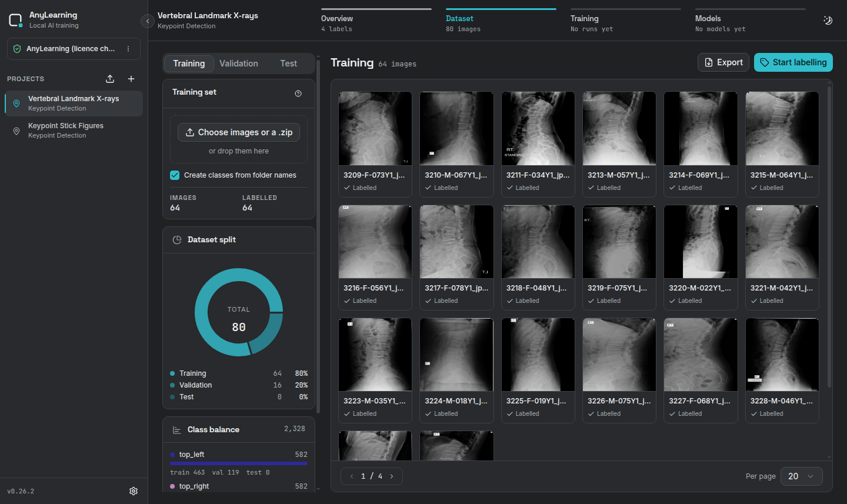The image size is (847, 504).
Task: Open image 3209-F-073Y1 thumbnail
Action: tap(375, 128)
